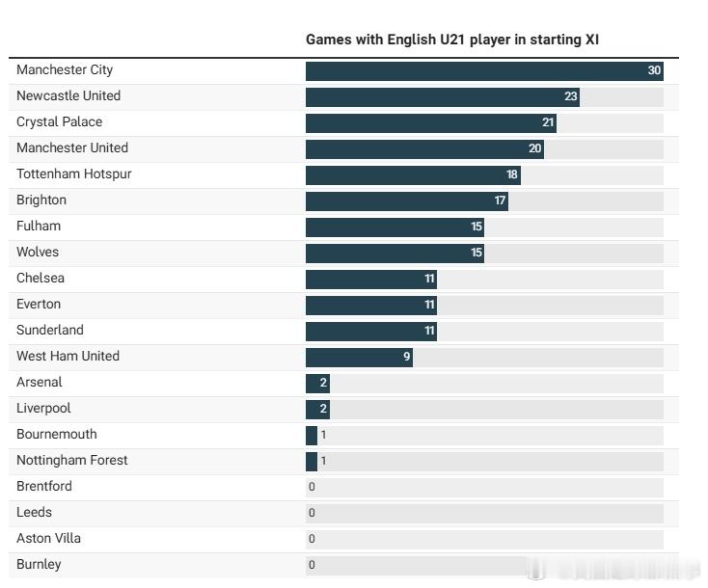Select the Manchester United row label
708x588 pixels.
pos(72,147)
